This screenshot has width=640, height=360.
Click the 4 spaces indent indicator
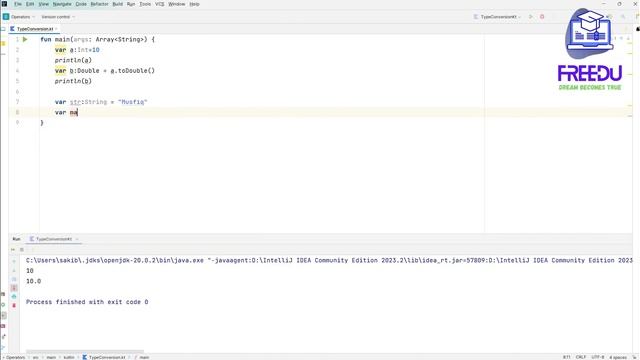coord(618,358)
